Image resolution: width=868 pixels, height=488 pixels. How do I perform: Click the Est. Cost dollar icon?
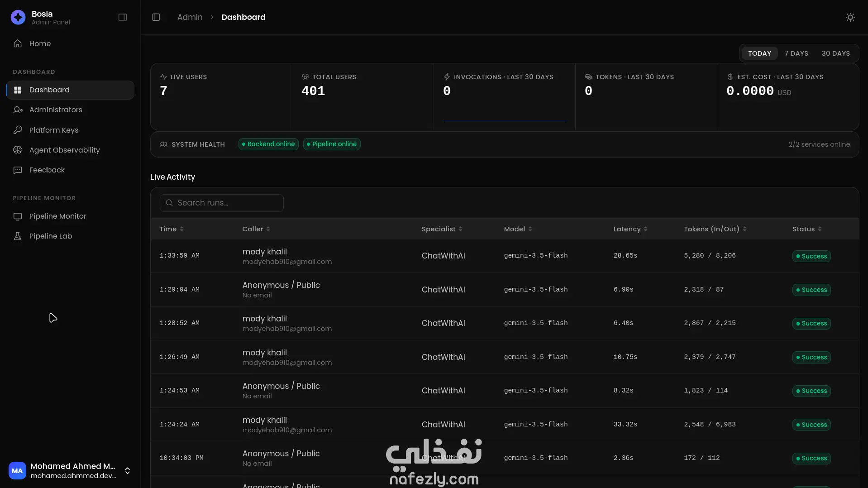tap(730, 77)
